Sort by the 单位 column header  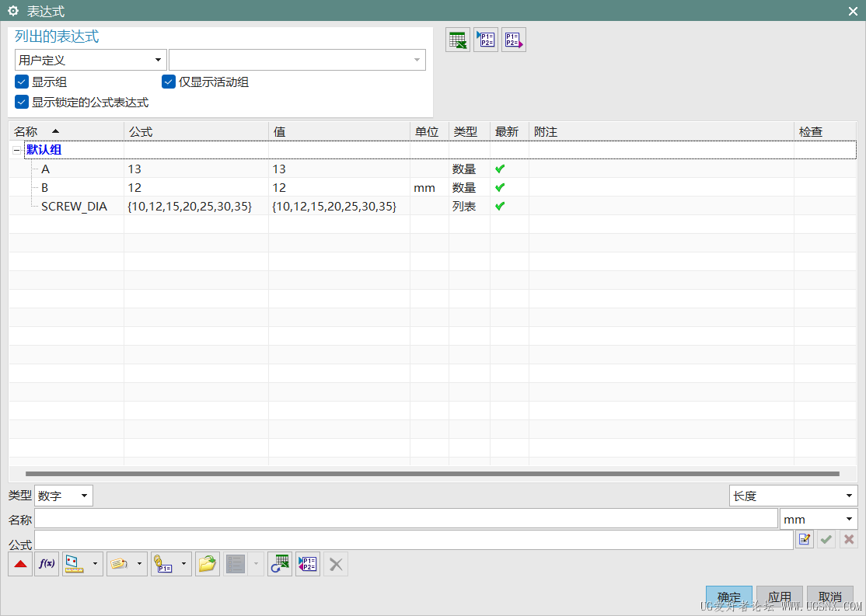point(429,131)
